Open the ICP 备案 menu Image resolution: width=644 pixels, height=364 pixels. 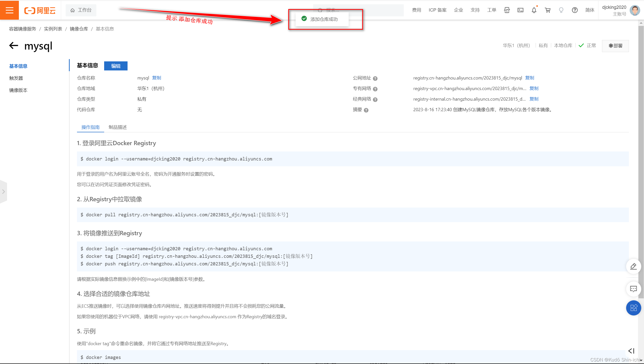click(x=437, y=10)
